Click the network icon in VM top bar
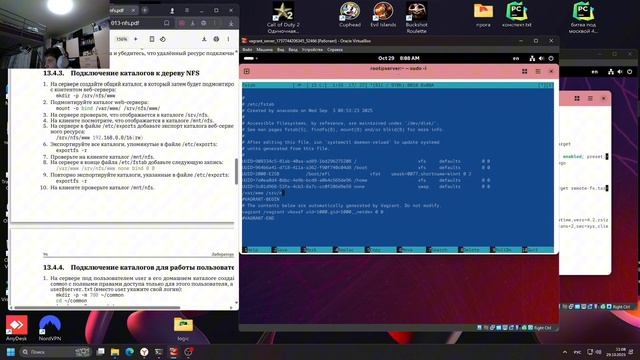The height and width of the screenshot is (360, 640). [532, 58]
